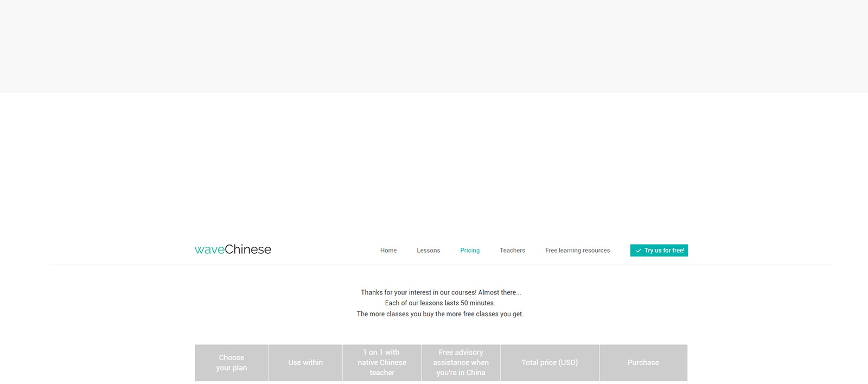The width and height of the screenshot is (868, 384).
Task: Click the Free advisory assistance column header
Action: tap(461, 363)
